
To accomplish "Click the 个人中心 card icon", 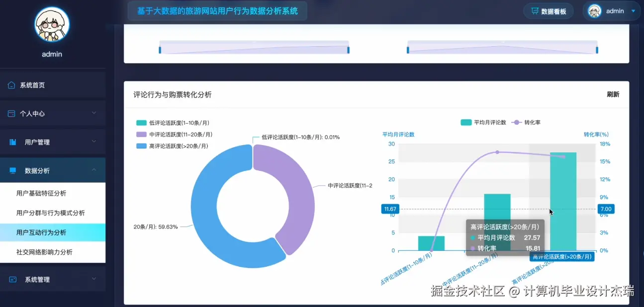I will 13,113.
